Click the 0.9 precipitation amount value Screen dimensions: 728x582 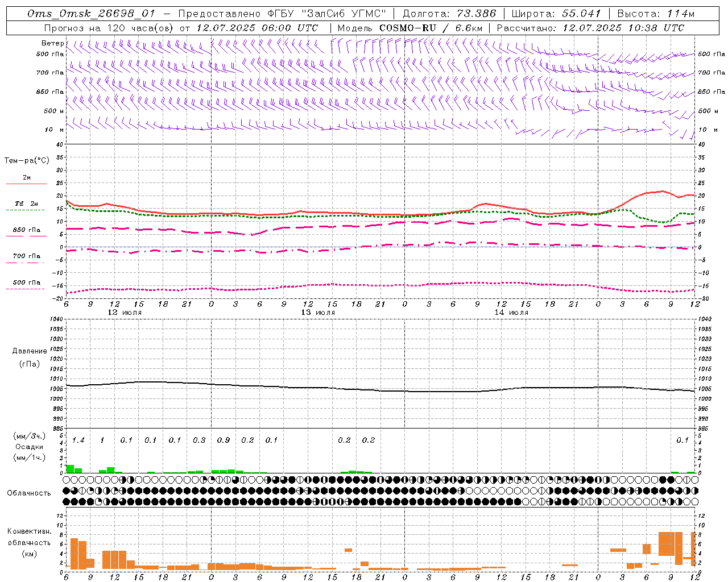[x=224, y=440]
